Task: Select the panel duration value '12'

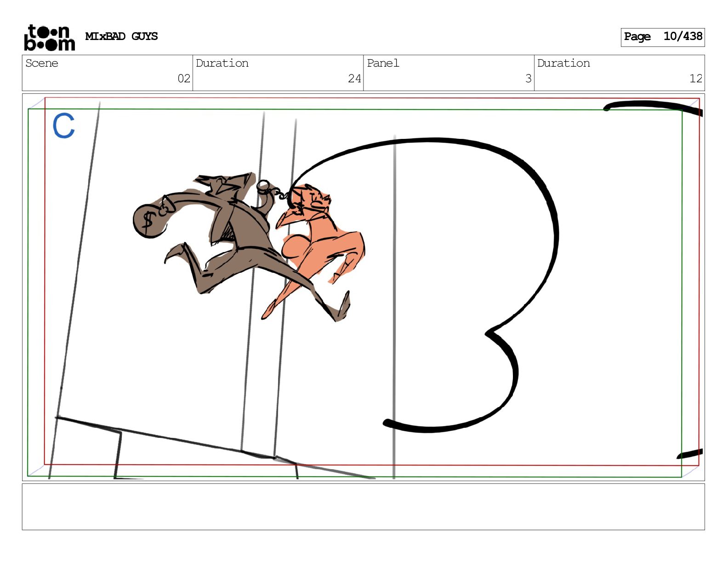Action: click(x=696, y=79)
